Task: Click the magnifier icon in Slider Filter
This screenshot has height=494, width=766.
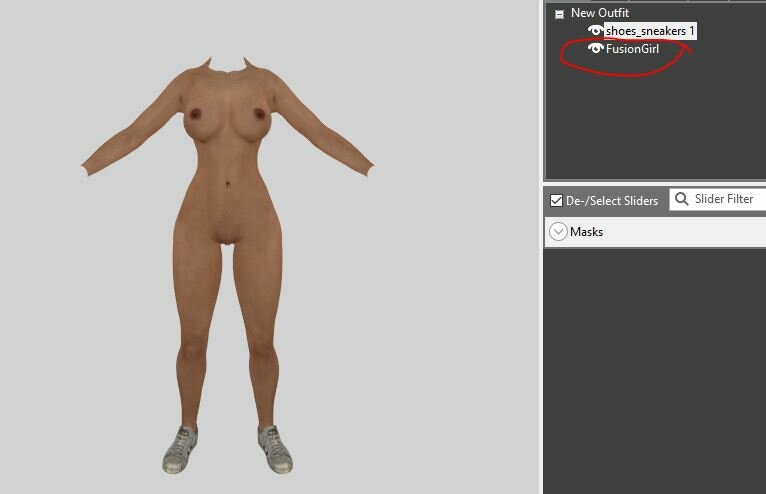Action: (x=681, y=198)
